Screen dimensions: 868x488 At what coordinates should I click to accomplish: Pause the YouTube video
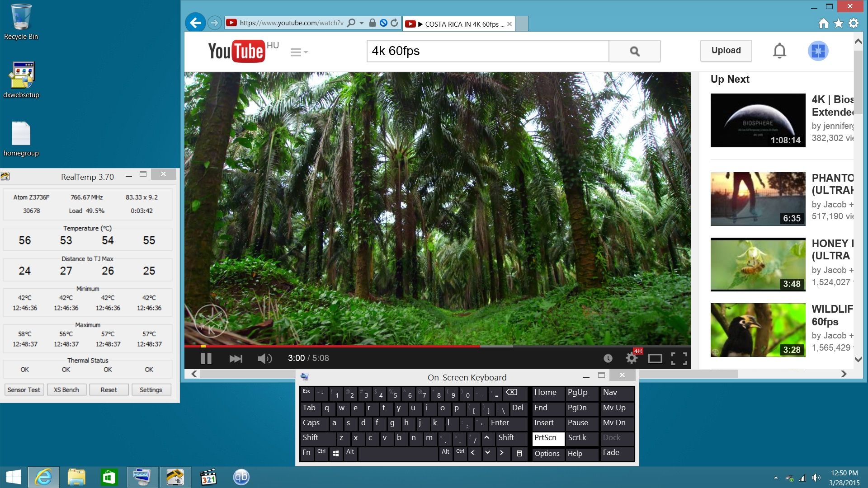coord(206,358)
